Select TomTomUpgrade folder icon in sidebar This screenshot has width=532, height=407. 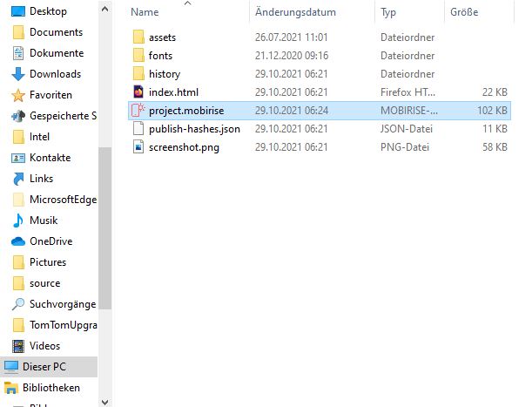(x=18, y=325)
